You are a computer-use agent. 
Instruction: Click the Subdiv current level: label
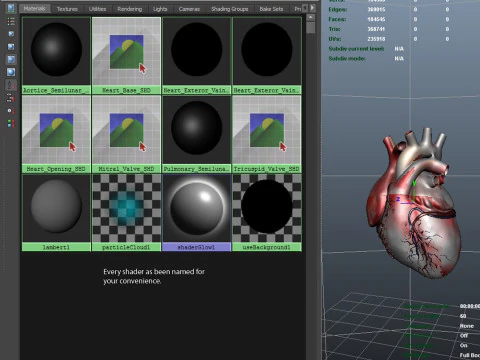click(x=356, y=49)
